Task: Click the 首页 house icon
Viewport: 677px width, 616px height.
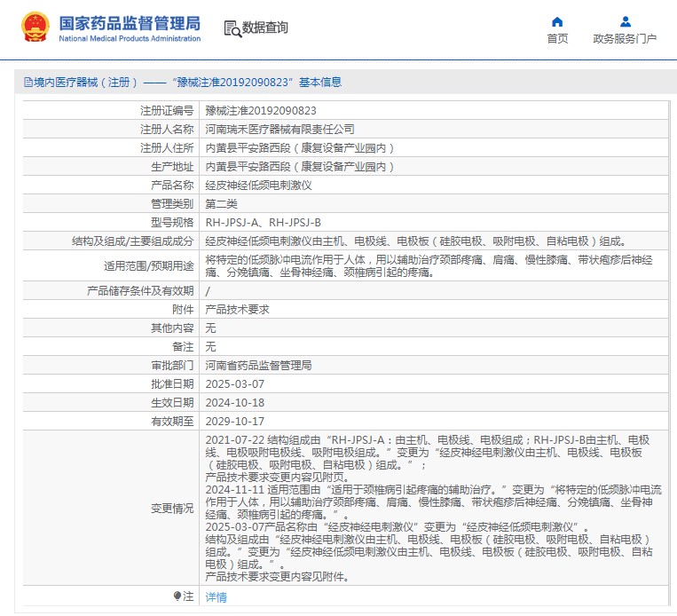Action: [557, 22]
